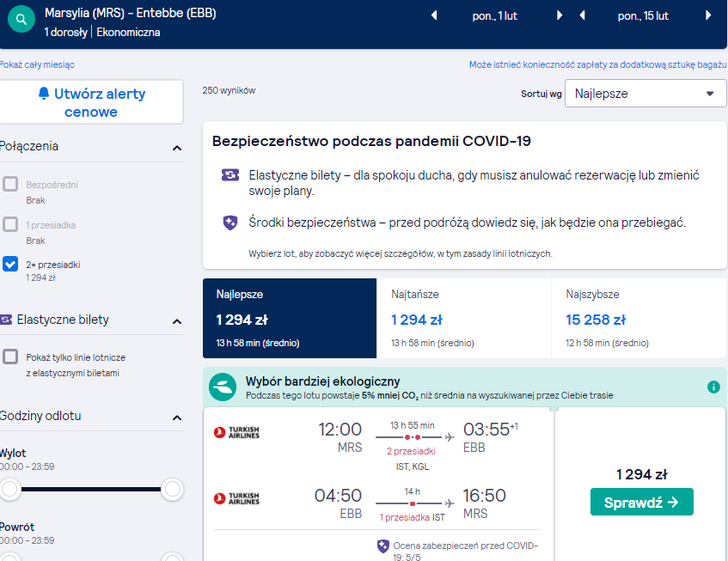Select the Najszybsze 15 258 zł tab
Viewport: 728px width, 561px height.
tap(639, 319)
